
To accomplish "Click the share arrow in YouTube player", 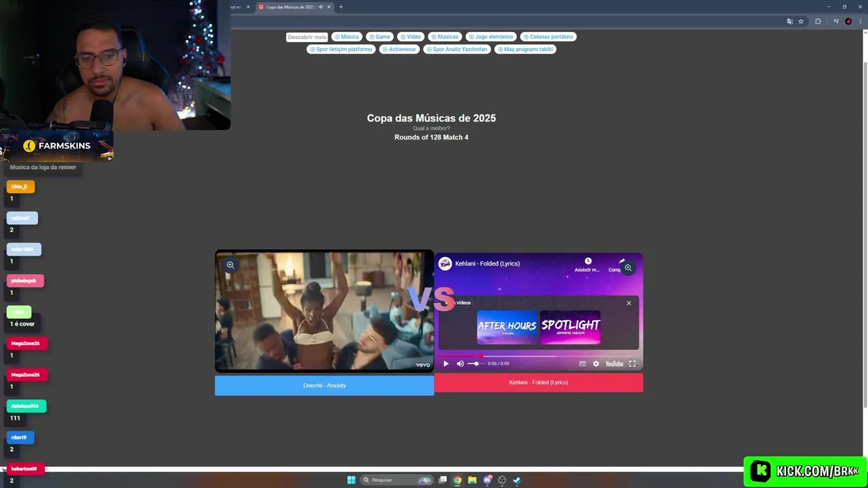I will click(x=621, y=262).
